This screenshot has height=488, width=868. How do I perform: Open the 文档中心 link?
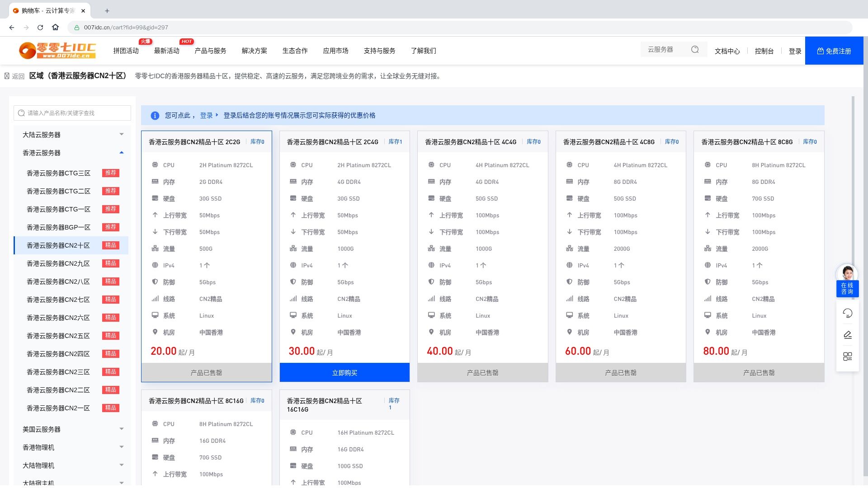click(x=727, y=51)
